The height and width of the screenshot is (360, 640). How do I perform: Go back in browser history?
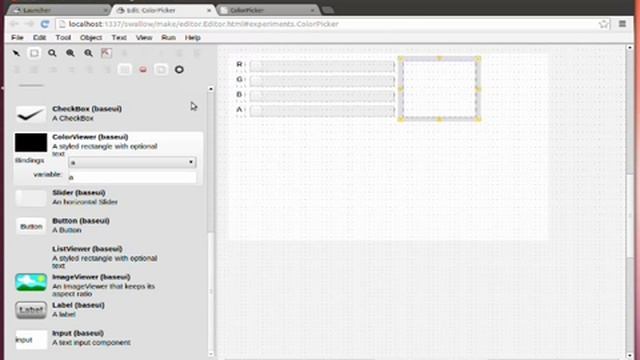tap(15, 24)
